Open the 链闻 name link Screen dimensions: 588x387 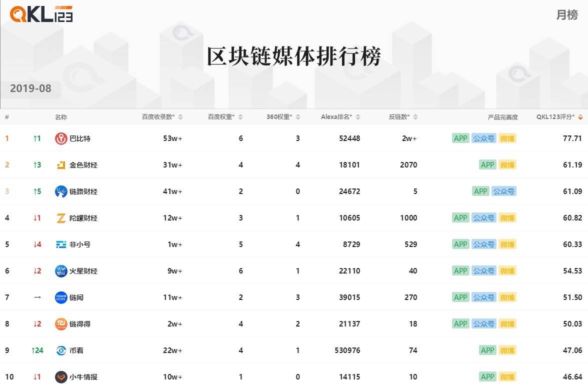pyautogui.click(x=76, y=297)
